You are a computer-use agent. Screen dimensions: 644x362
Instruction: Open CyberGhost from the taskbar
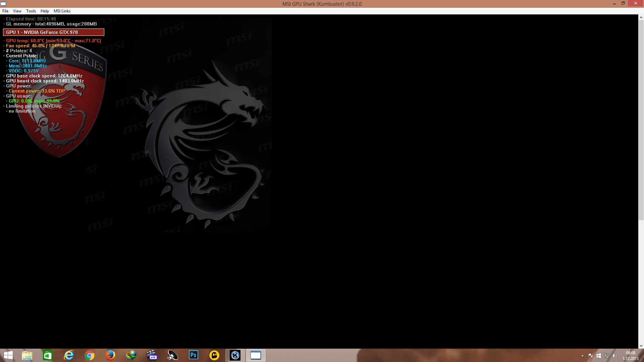(x=214, y=355)
